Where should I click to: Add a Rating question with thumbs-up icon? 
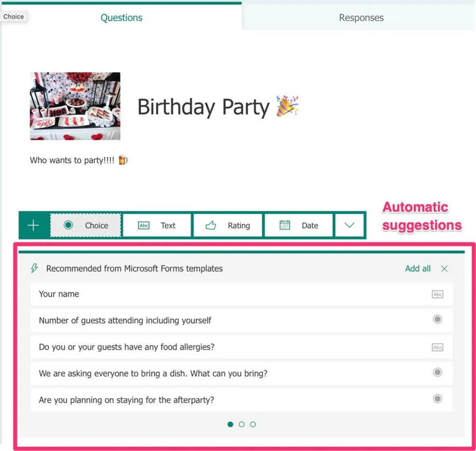point(228,225)
